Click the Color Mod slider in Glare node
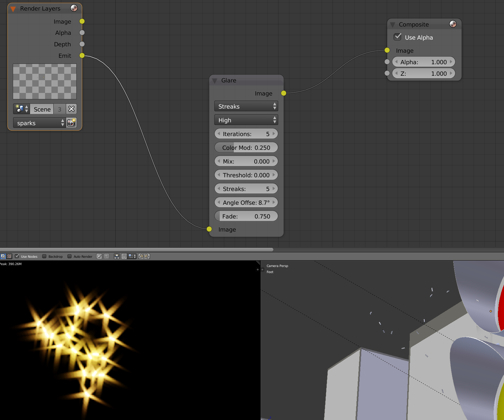The height and width of the screenshot is (420, 504). 246,148
